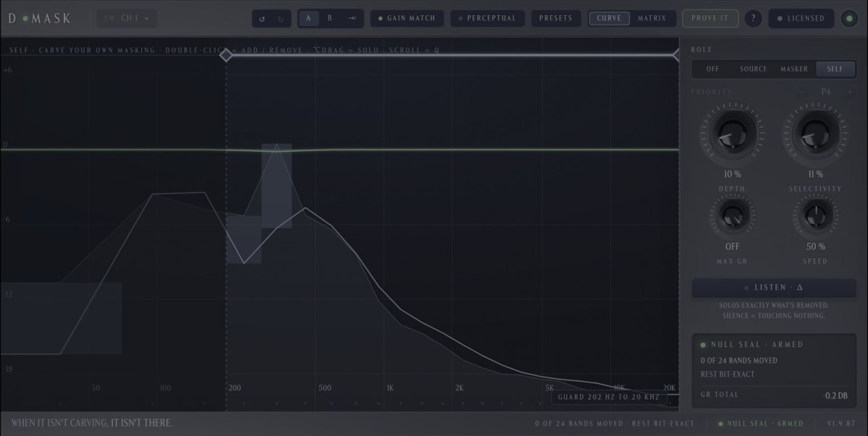
Task: Click the priority plus stepper
Action: click(850, 92)
